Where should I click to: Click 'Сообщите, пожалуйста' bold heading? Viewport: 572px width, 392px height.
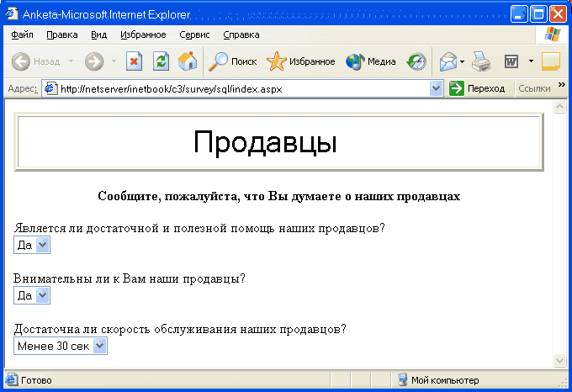279,196
